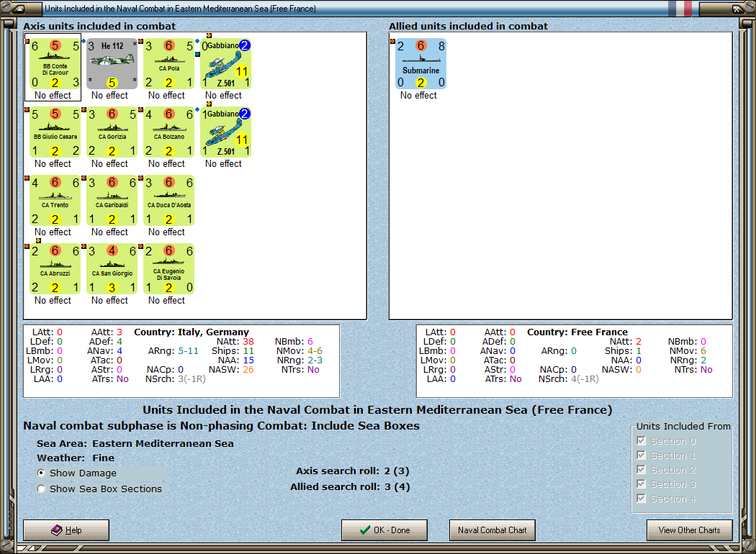Click the Axis NASW value 26

pyautogui.click(x=248, y=370)
